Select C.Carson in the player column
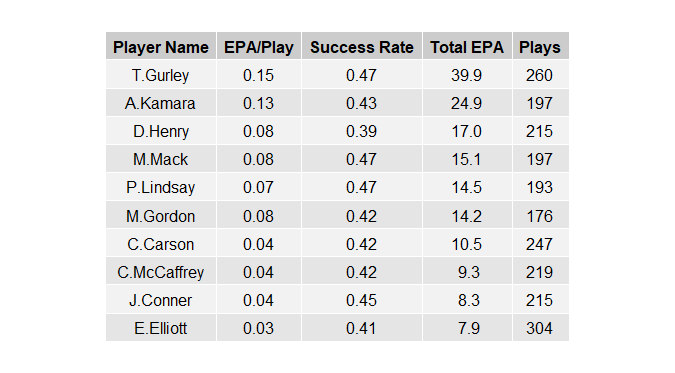The height and width of the screenshot is (373, 675). (x=161, y=244)
